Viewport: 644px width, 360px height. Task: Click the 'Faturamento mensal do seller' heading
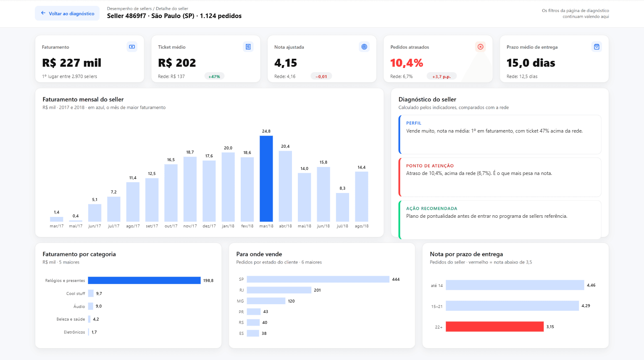point(83,99)
